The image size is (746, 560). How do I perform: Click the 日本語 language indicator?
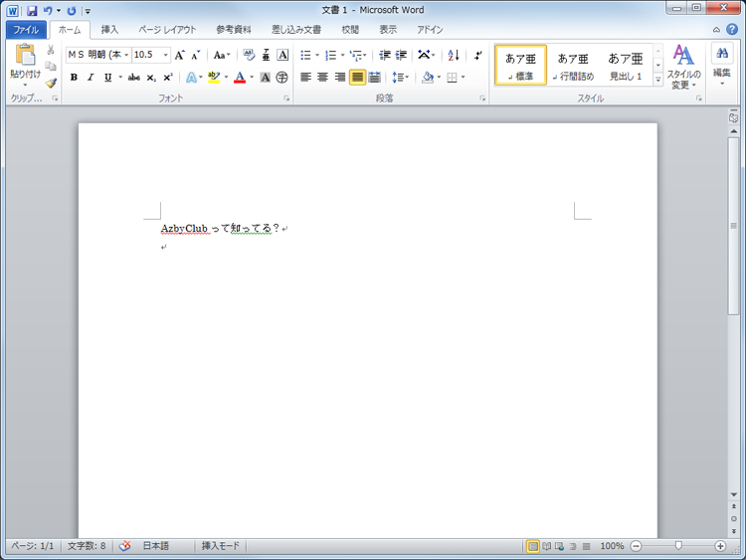tap(156, 546)
